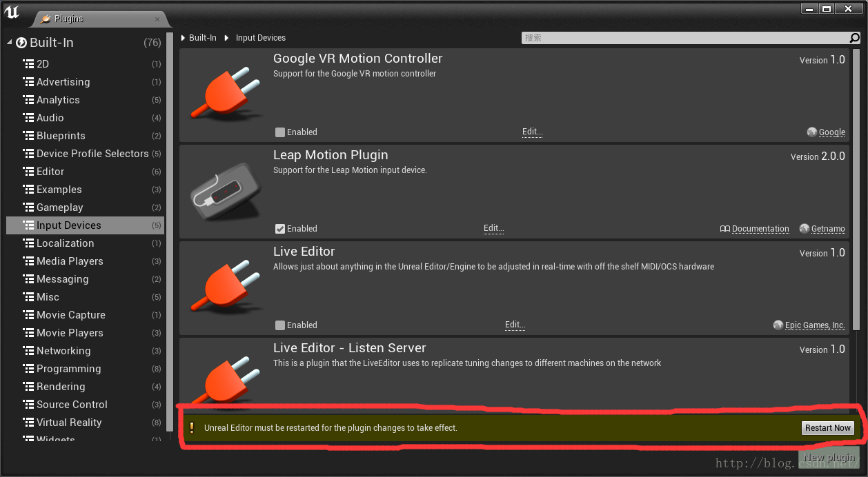Click the Built-In category Unreal icon
This screenshot has width=868, height=477.
(x=21, y=43)
